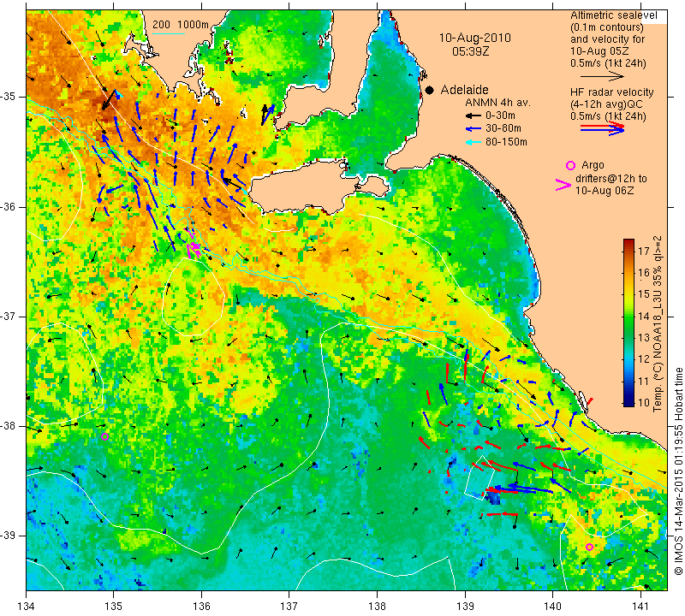Click the ANMN 4h av. legend heading

(497, 103)
